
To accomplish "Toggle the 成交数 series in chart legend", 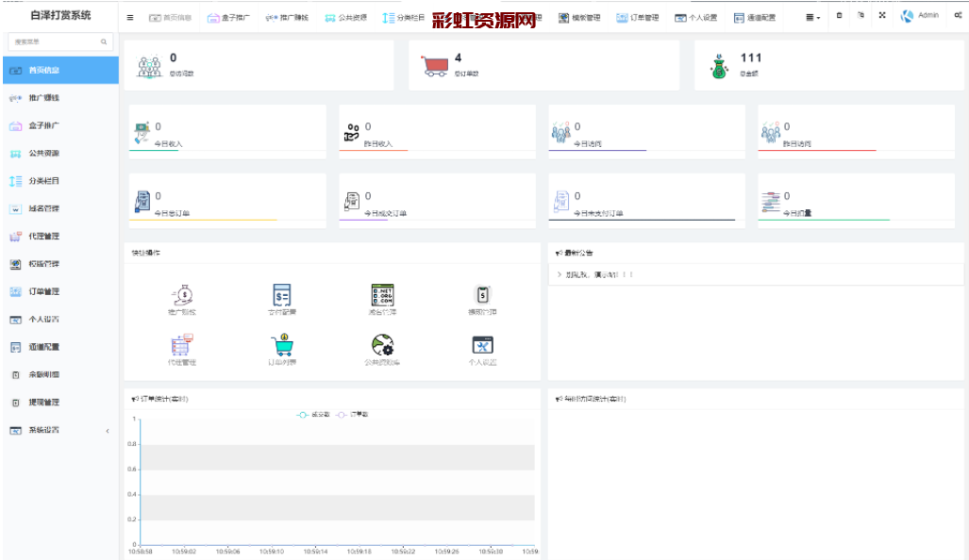I will (x=313, y=415).
